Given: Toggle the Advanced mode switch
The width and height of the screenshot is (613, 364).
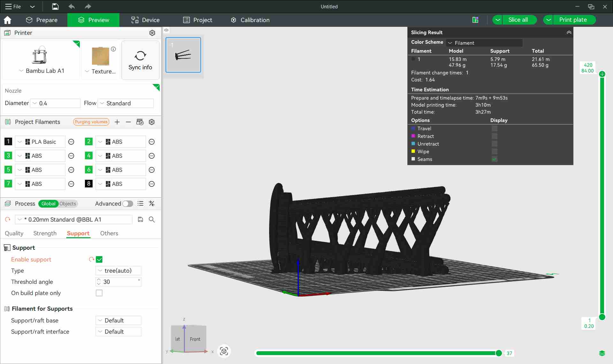Looking at the screenshot, I should 128,204.
